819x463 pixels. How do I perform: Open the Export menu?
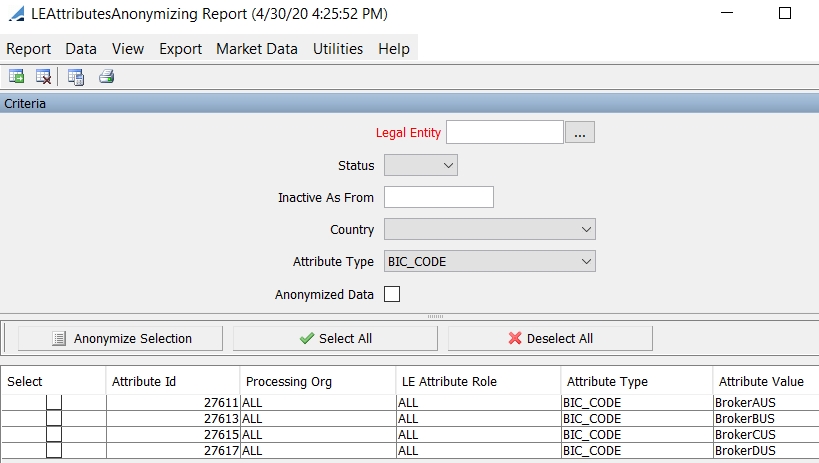coord(180,49)
